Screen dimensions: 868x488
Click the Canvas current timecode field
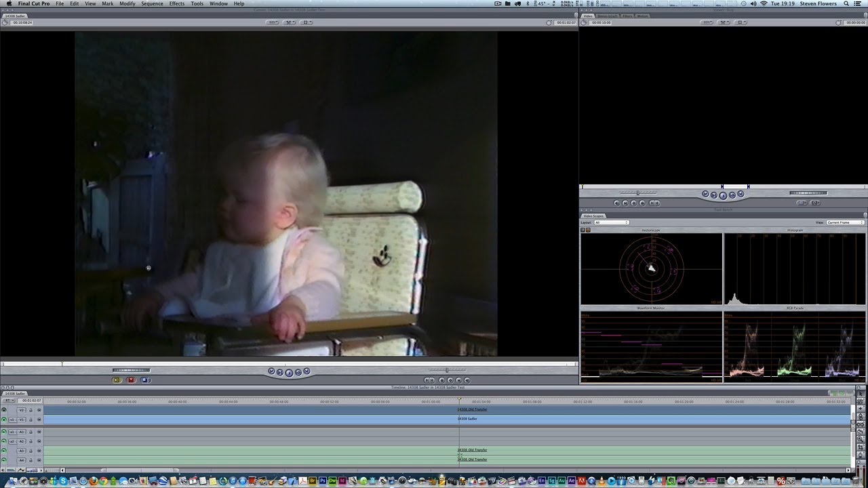566,22
